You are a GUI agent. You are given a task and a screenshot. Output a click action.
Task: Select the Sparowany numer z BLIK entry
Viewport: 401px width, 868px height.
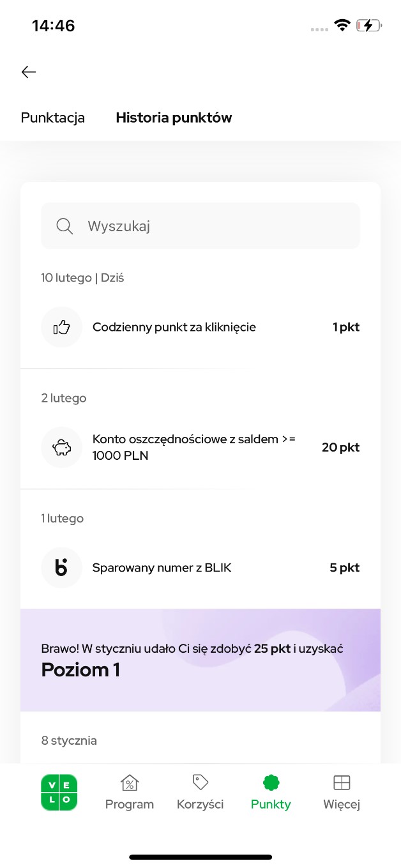[162, 567]
